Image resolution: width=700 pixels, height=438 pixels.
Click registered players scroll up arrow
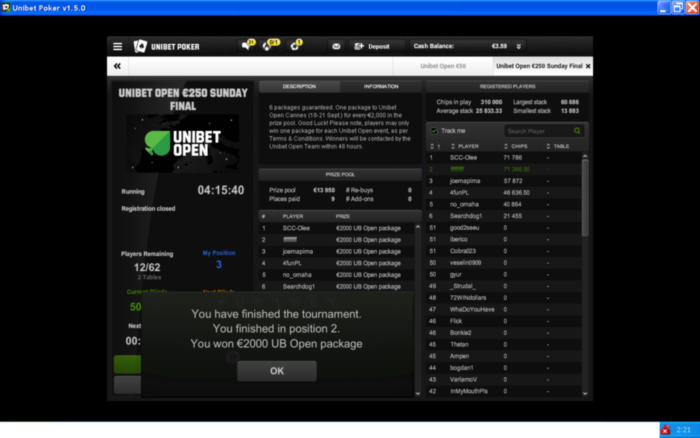point(585,156)
